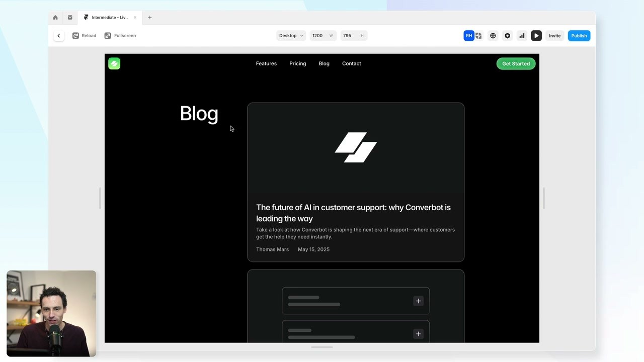Open Features in the site nav
The height and width of the screenshot is (362, 644).
pyautogui.click(x=266, y=63)
